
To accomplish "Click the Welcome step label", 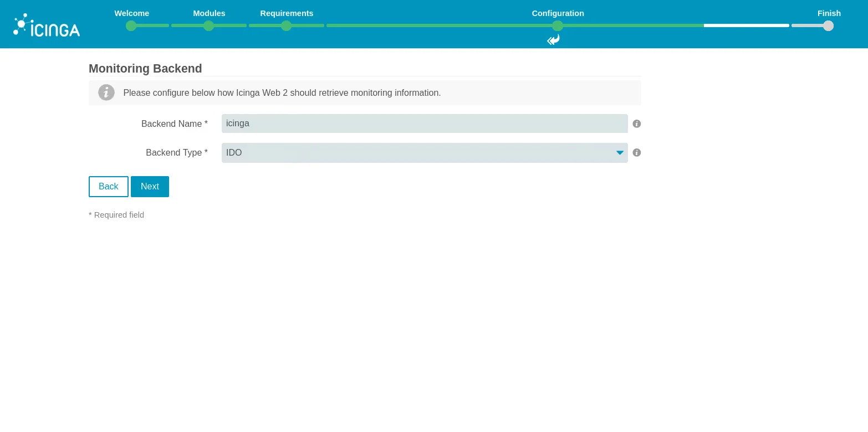I will 131,13.
